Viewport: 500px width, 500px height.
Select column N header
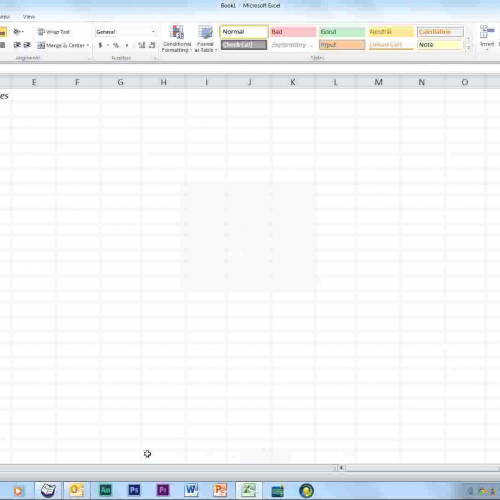point(421,82)
